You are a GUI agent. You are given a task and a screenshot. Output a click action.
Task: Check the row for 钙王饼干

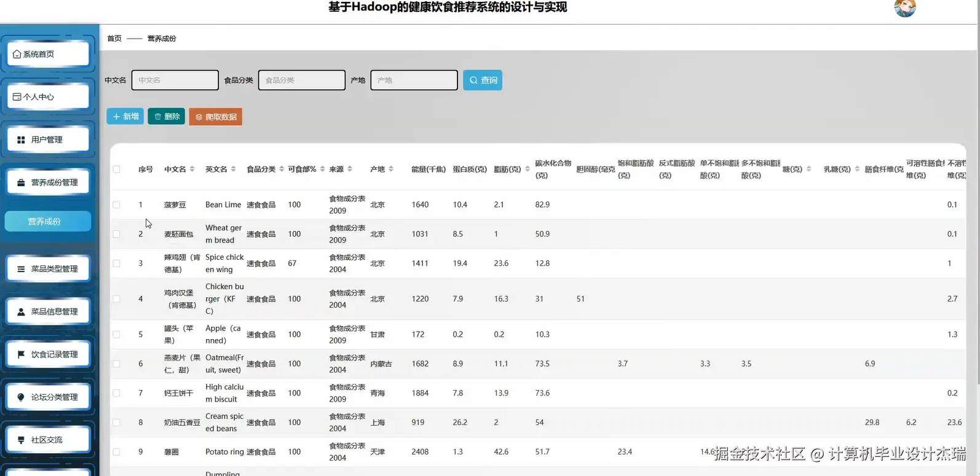(116, 393)
